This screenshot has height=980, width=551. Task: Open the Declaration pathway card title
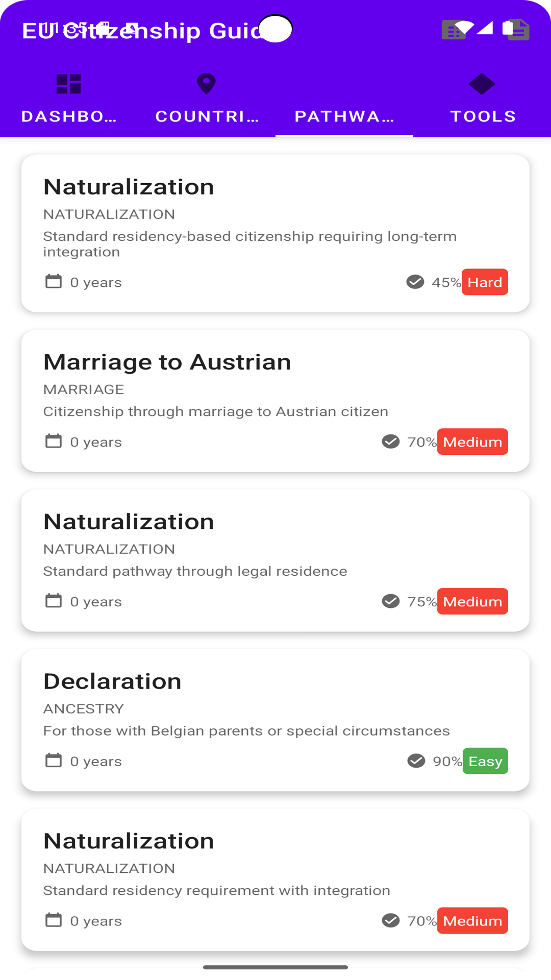112,681
